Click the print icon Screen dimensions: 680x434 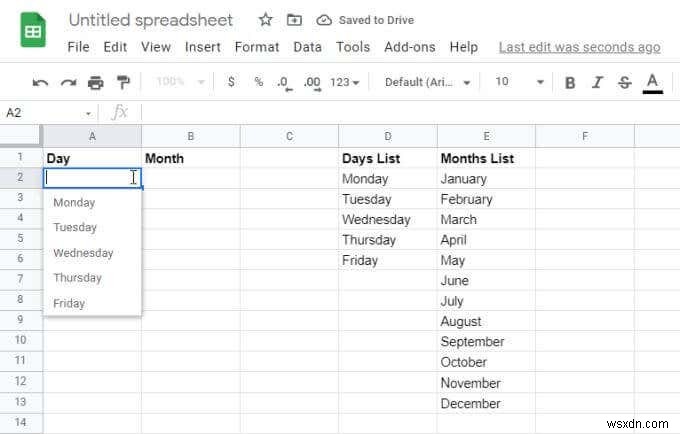click(96, 83)
